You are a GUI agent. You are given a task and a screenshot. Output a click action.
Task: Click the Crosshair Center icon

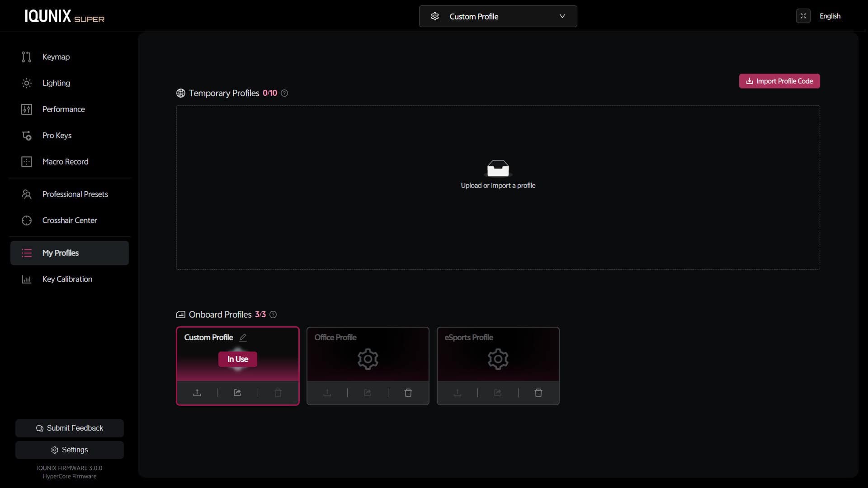coord(27,221)
